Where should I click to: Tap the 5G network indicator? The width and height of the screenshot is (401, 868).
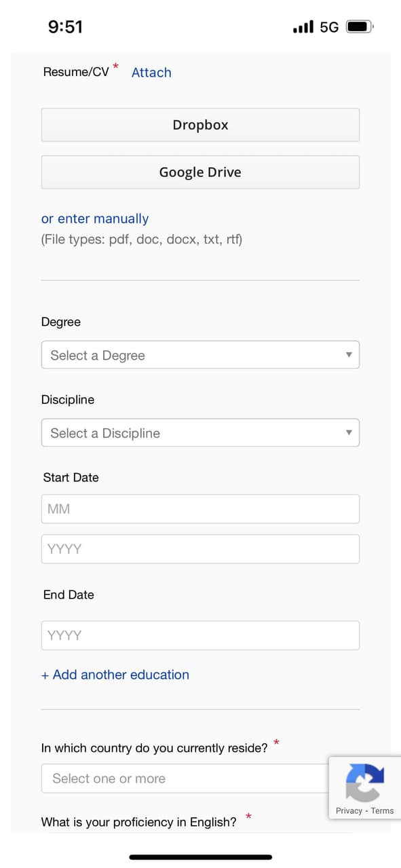point(329,27)
